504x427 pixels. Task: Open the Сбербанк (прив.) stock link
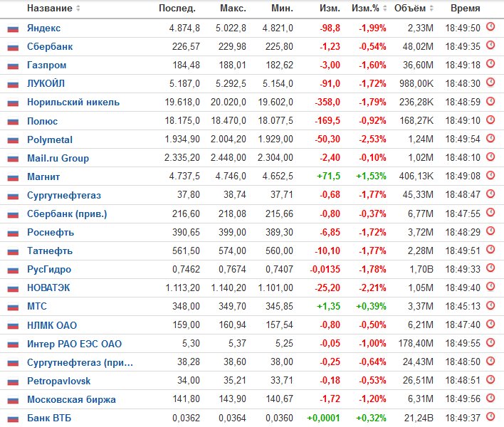pos(67,214)
